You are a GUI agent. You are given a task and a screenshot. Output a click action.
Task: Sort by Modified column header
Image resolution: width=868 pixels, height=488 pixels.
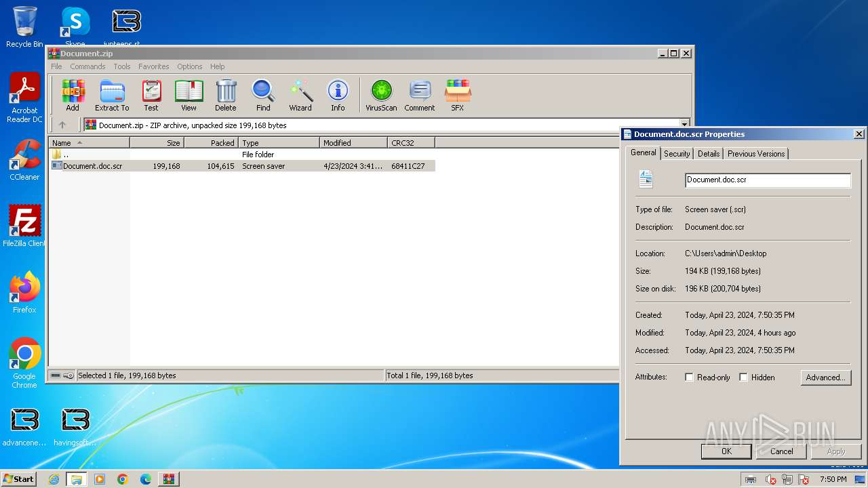353,142
